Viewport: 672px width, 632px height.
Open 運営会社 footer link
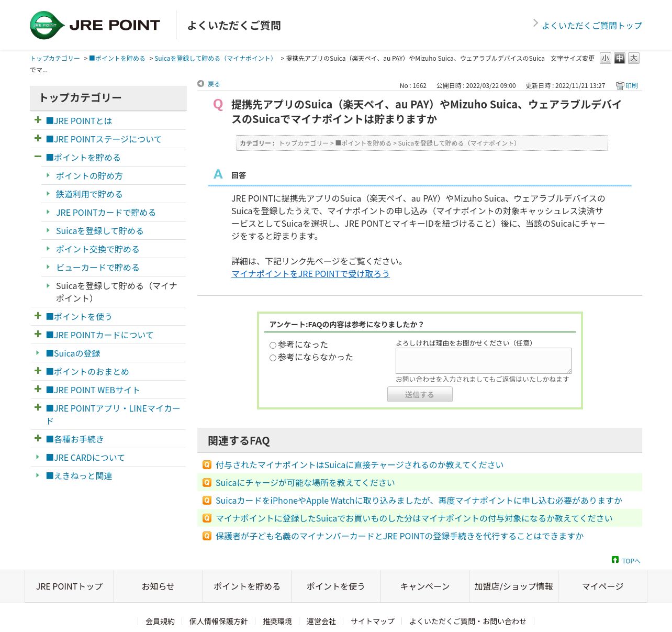[321, 621]
